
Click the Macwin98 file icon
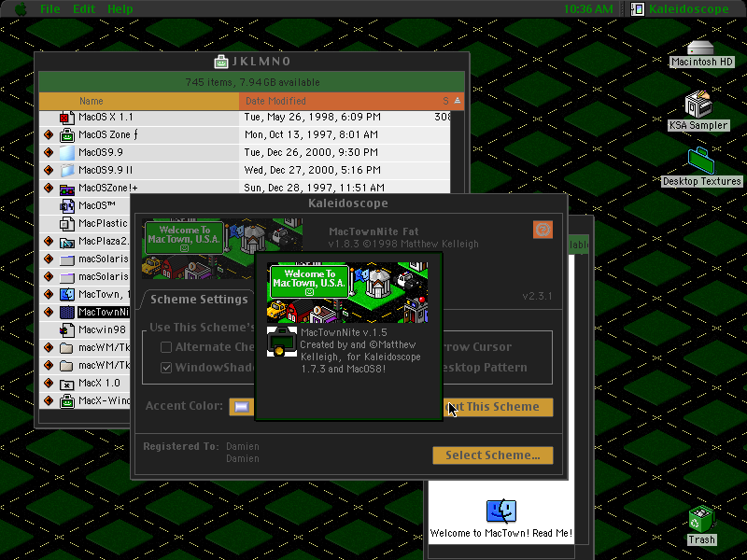[x=66, y=330]
